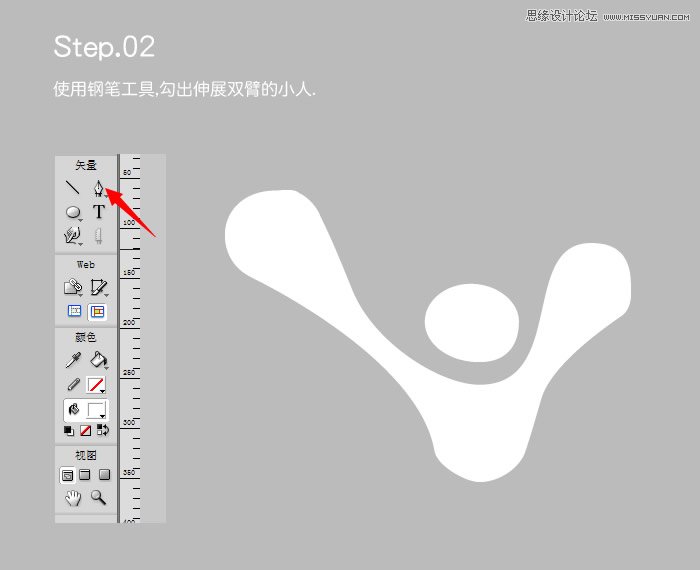Viewport: 700px width, 570px height.
Task: Select the Pen tool
Action: pos(98,187)
